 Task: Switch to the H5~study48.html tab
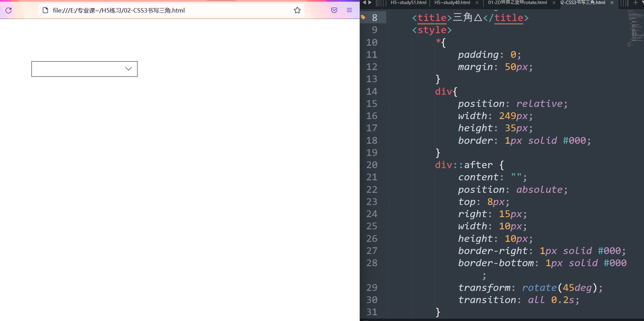pos(452,3)
